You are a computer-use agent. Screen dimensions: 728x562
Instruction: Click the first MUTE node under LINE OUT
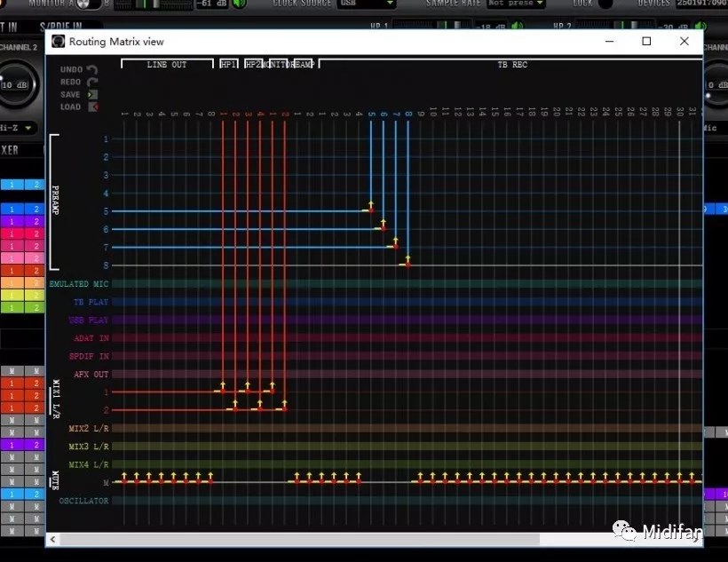tap(123, 479)
